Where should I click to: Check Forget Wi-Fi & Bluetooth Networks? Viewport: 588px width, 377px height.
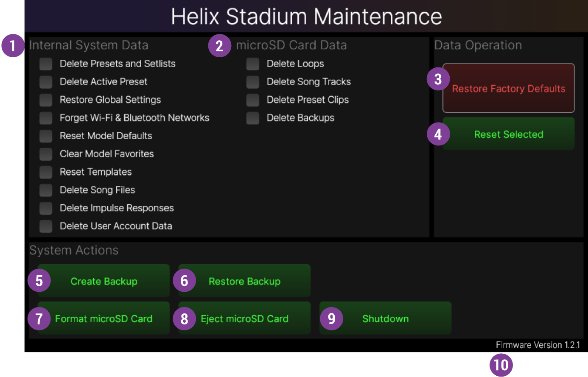[x=45, y=118]
